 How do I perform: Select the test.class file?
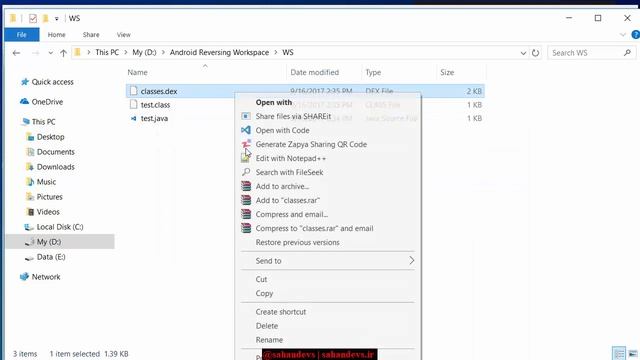click(155, 105)
